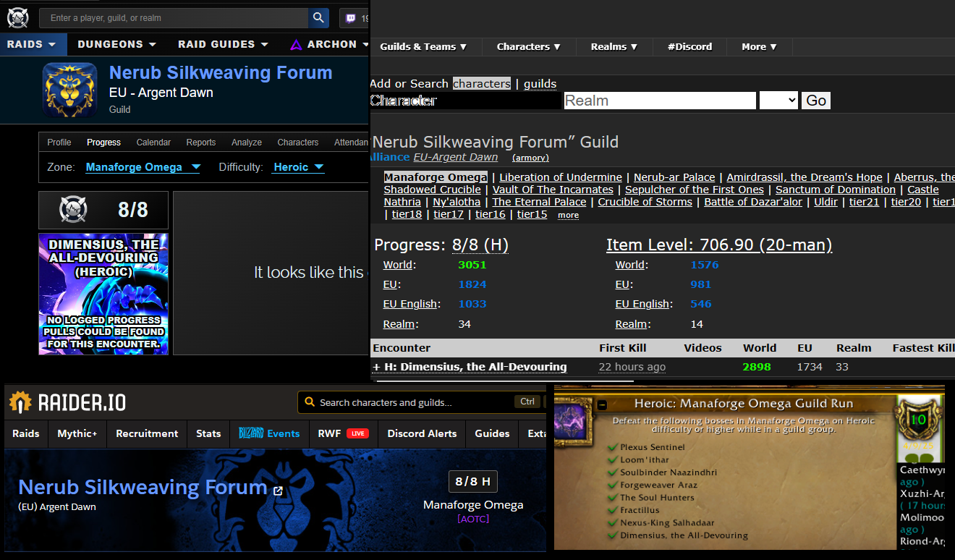Click the more link after tier15
Image resolution: width=955 pixels, height=560 pixels.
pos(568,215)
